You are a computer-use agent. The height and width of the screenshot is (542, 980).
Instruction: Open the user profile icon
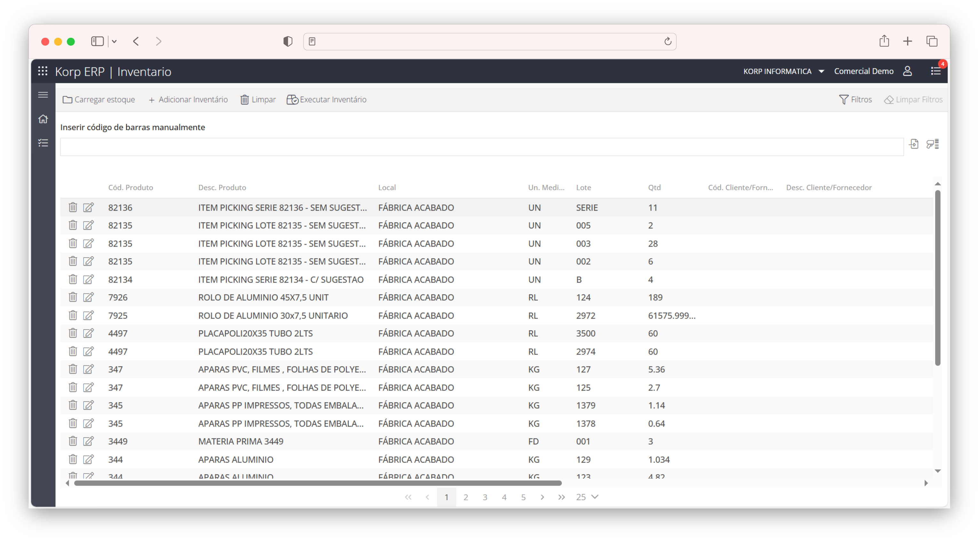tap(907, 71)
